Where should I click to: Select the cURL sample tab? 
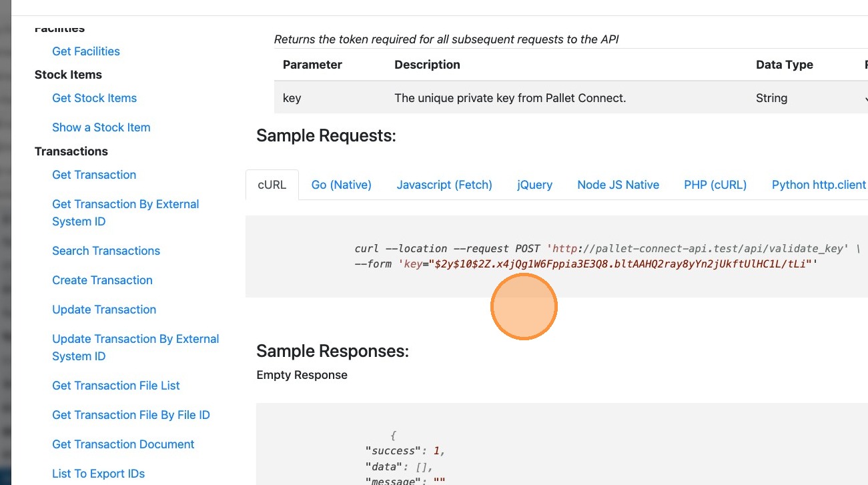pos(272,185)
